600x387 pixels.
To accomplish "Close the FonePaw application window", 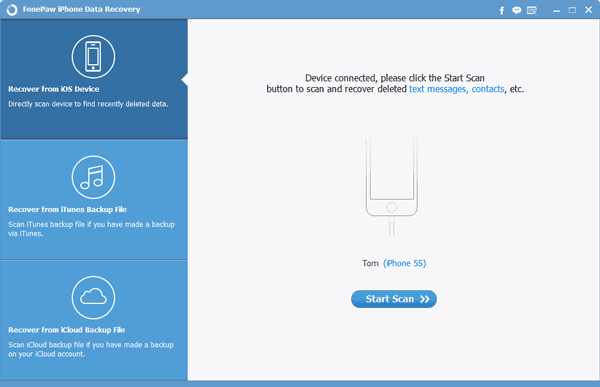I will [589, 10].
